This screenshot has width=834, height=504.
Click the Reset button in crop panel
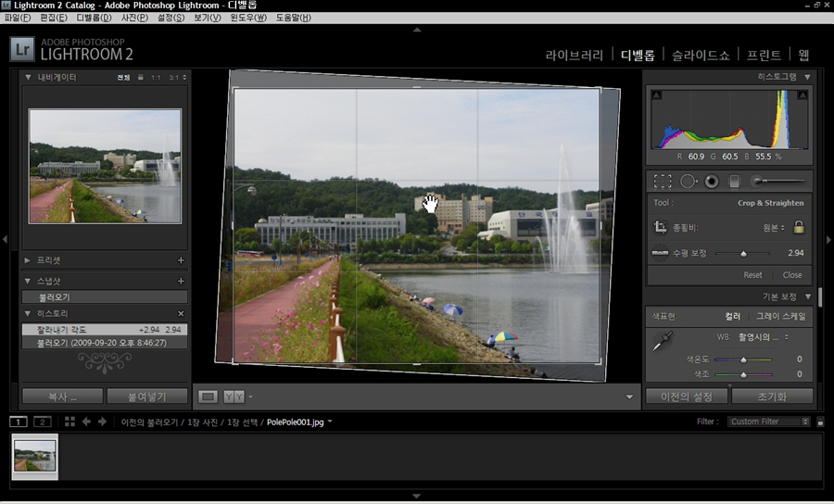click(752, 275)
